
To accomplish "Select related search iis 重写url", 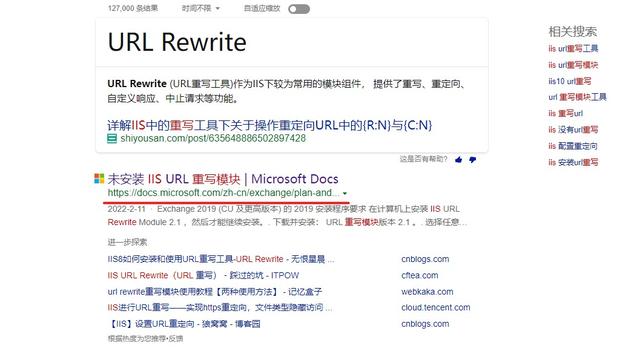I will pos(565,113).
